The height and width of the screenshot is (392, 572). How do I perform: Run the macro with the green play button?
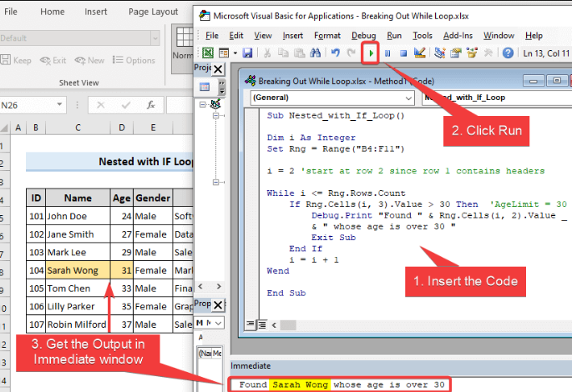tap(371, 53)
